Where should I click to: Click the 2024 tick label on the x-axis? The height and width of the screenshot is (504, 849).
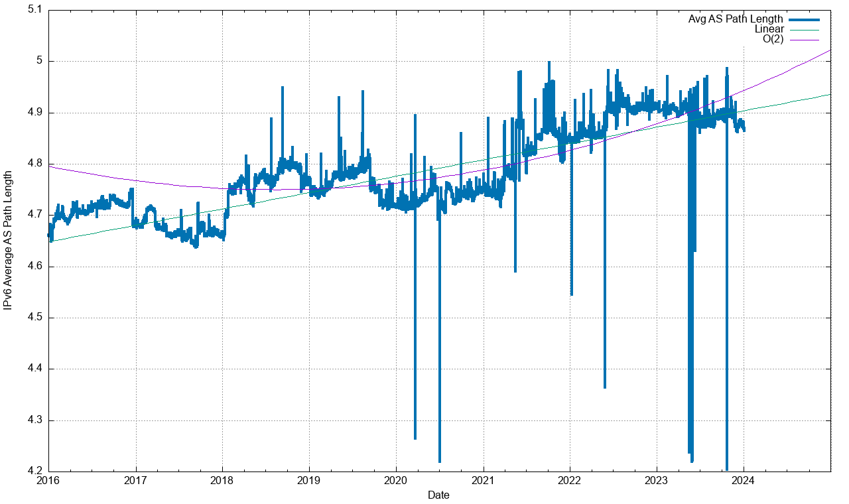coord(744,480)
